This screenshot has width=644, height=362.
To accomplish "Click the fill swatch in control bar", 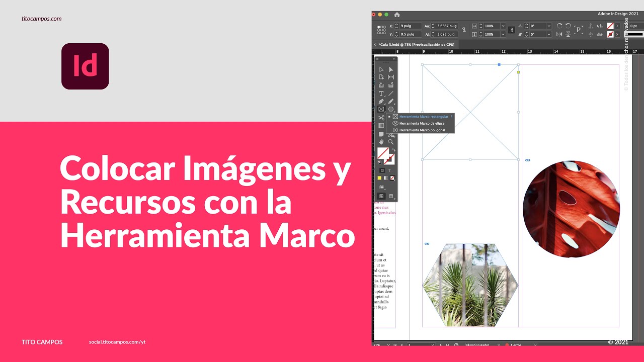I will (610, 26).
